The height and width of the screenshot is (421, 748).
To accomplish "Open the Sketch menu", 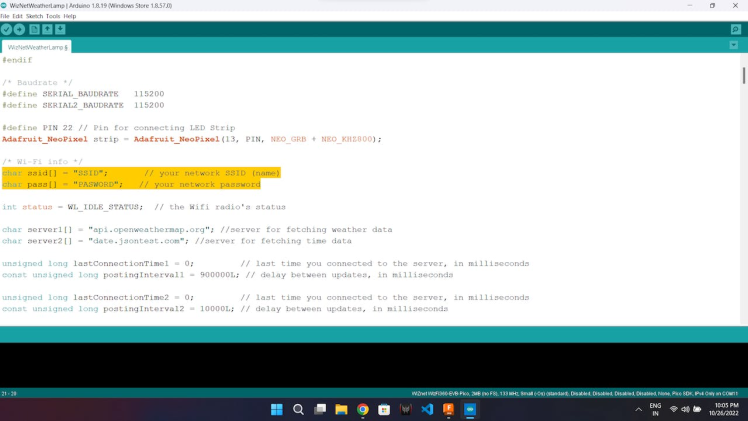I will tap(34, 16).
